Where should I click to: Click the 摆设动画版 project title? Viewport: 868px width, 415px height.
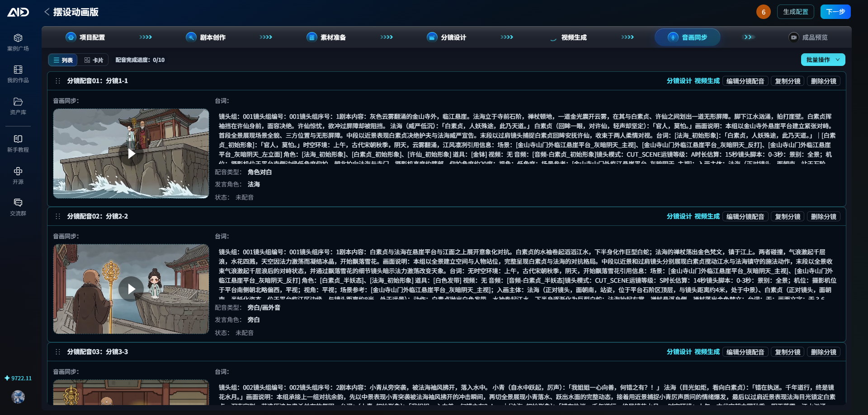click(76, 12)
